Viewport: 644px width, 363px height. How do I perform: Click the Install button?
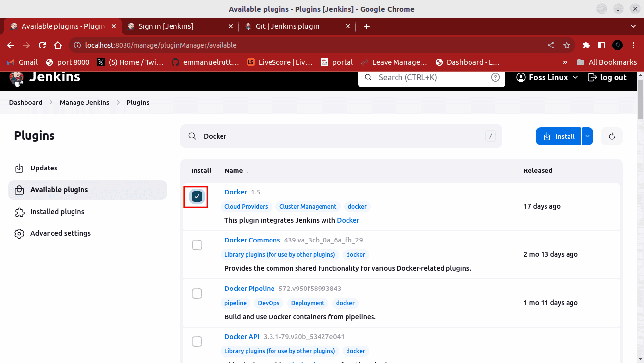click(559, 136)
